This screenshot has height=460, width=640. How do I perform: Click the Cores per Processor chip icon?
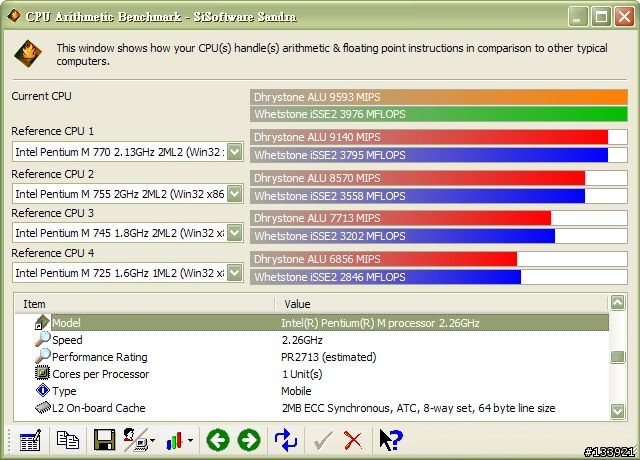[x=42, y=373]
